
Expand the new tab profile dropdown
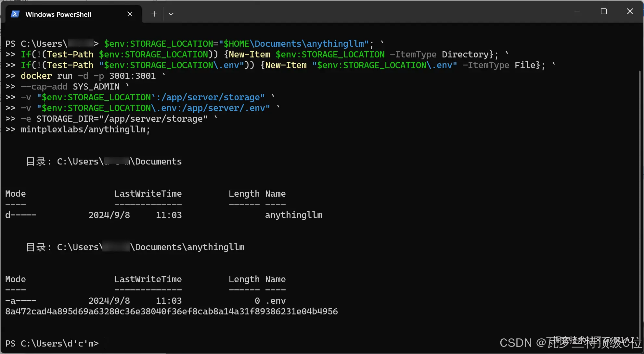pyautogui.click(x=171, y=14)
